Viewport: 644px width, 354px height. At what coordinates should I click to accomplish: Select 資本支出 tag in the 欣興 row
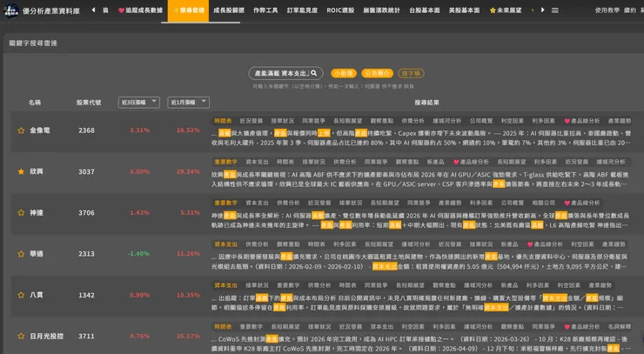pyautogui.click(x=257, y=162)
